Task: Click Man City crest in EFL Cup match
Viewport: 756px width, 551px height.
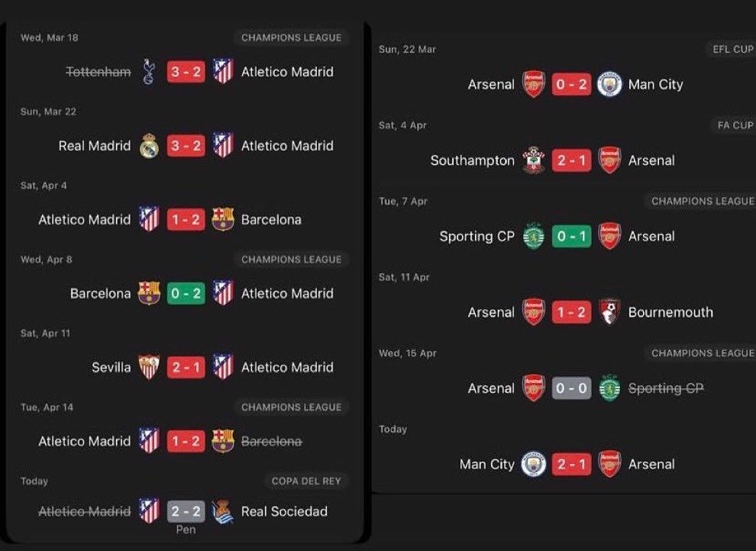Action: 609,84
